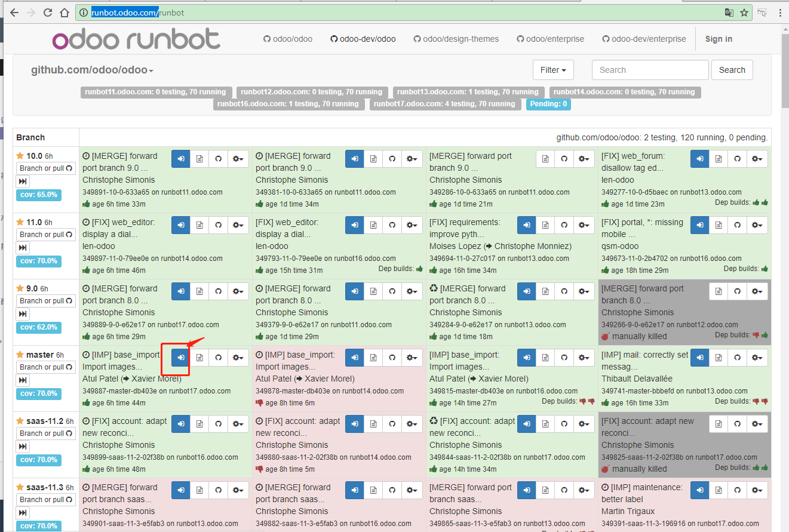Click the Sign in link

pos(719,39)
